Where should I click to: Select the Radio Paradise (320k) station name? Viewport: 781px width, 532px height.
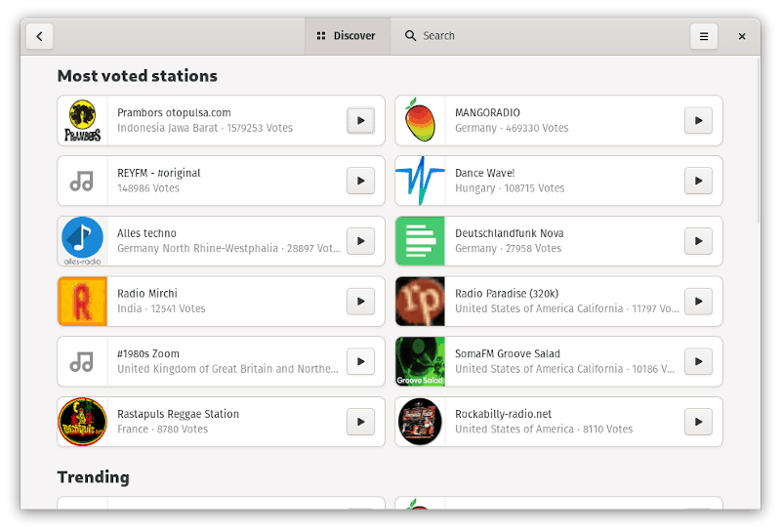[507, 294]
